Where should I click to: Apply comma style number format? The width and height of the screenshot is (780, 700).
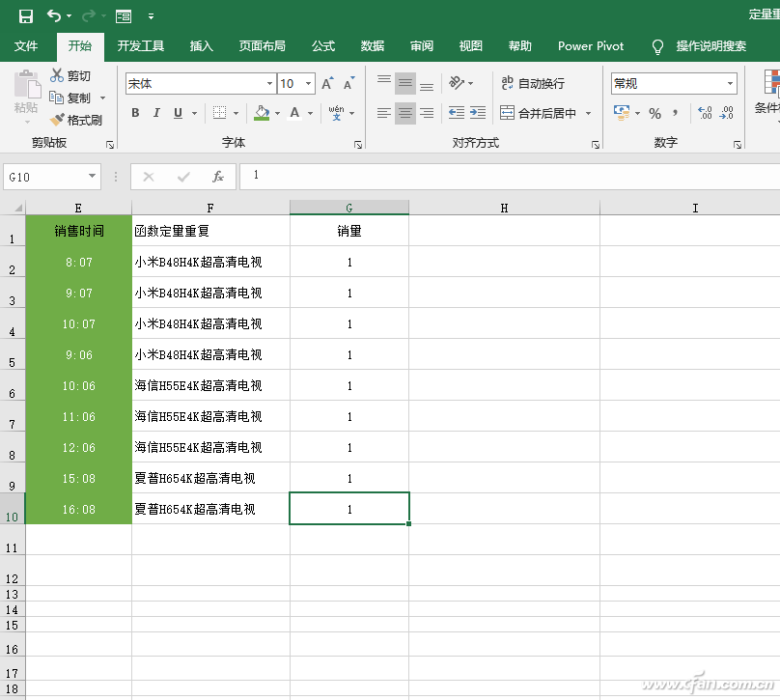click(x=675, y=113)
